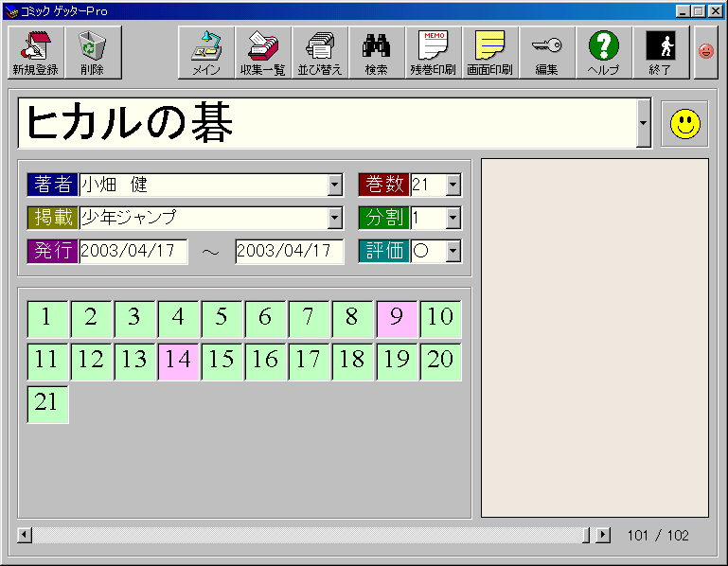
Task: Click the 削除 trash bin icon
Action: click(93, 52)
